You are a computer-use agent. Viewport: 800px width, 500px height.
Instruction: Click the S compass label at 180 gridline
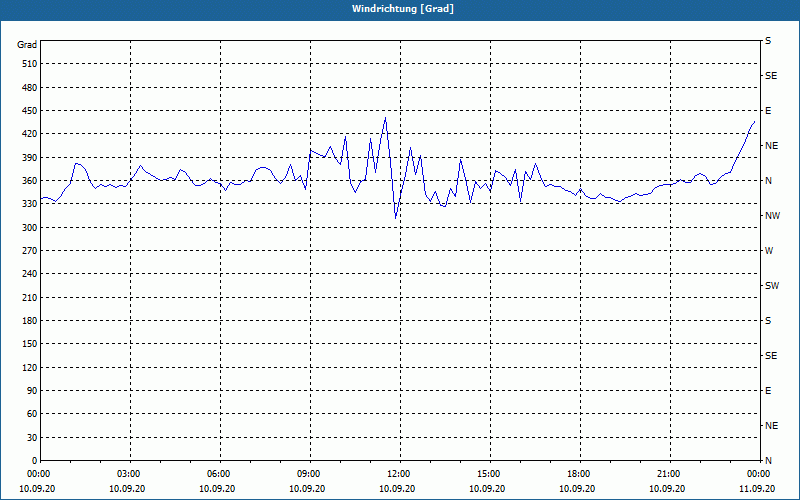(x=768, y=321)
